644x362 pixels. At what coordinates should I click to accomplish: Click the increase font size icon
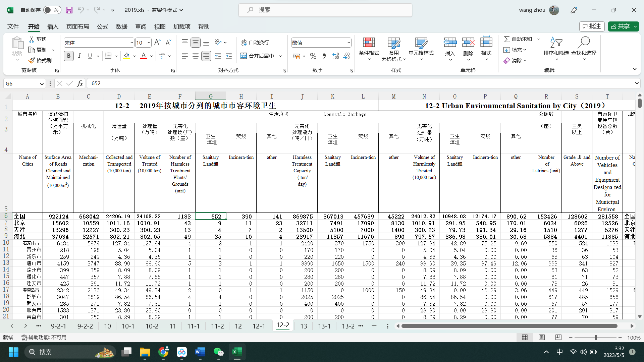(157, 42)
